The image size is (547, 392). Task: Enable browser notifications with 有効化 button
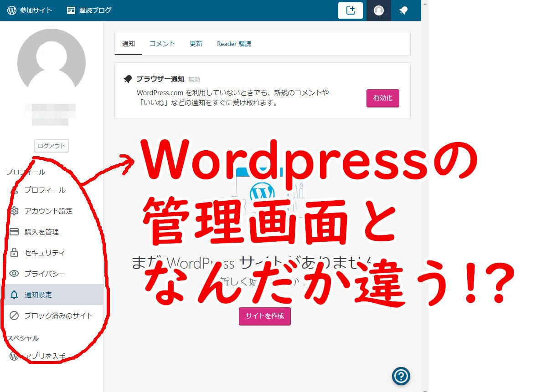(x=382, y=98)
